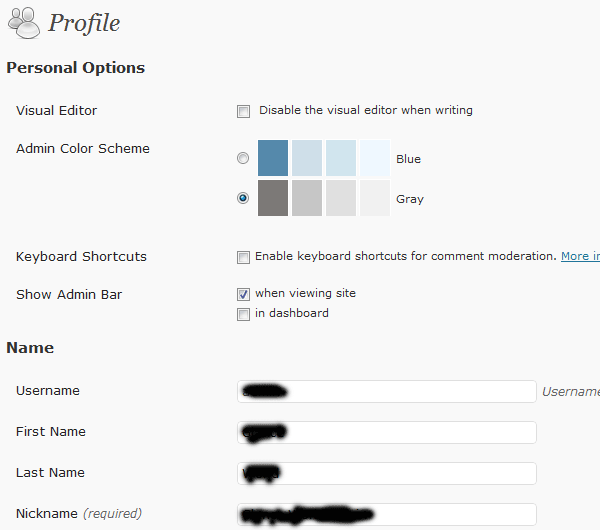Click the 'Disable the visual editor when writing' text
The width and height of the screenshot is (600, 530).
tap(366, 110)
